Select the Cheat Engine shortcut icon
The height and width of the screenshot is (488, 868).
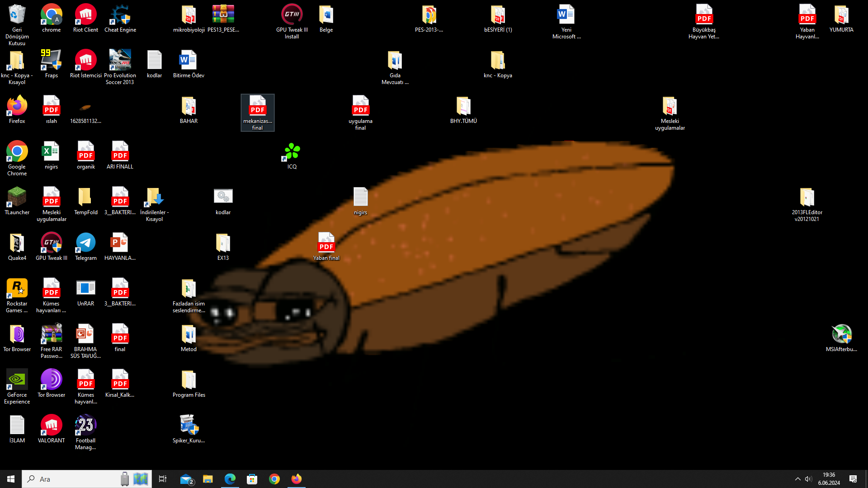[120, 18]
